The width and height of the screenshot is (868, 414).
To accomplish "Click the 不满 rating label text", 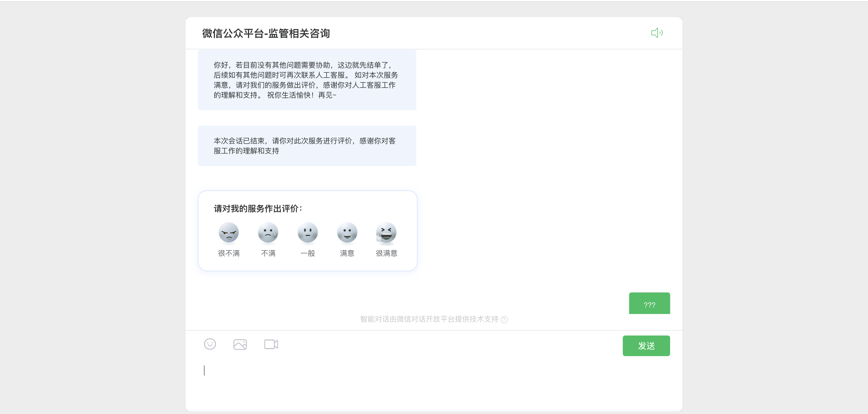I will [x=268, y=253].
